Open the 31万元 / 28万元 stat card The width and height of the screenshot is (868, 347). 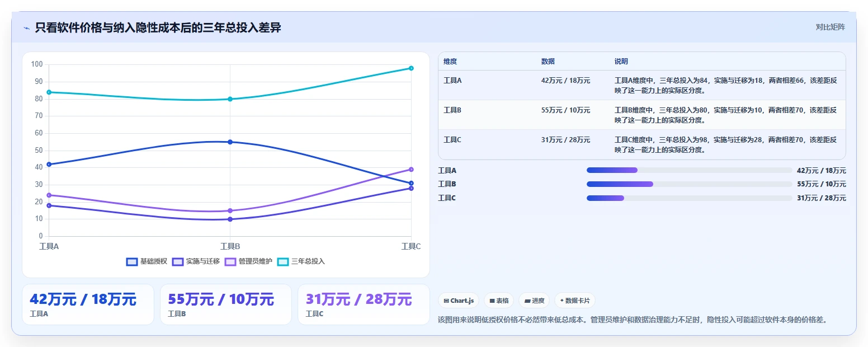pyautogui.click(x=364, y=304)
